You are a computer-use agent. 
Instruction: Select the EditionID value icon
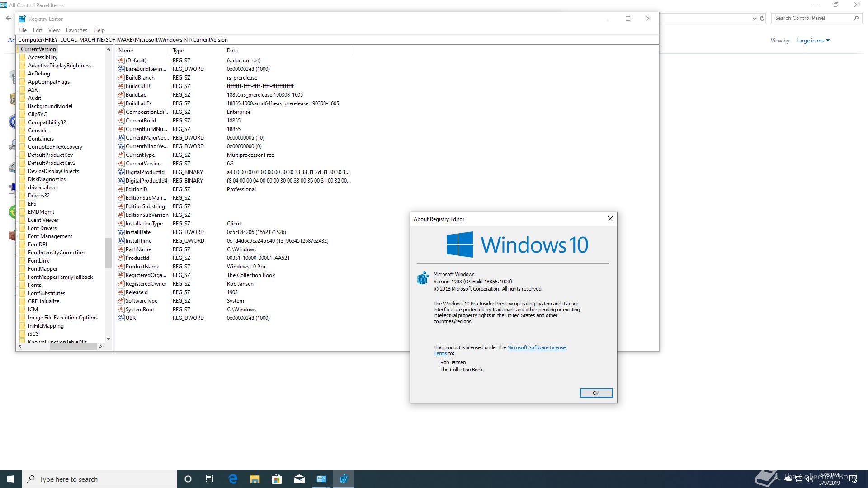tap(121, 189)
